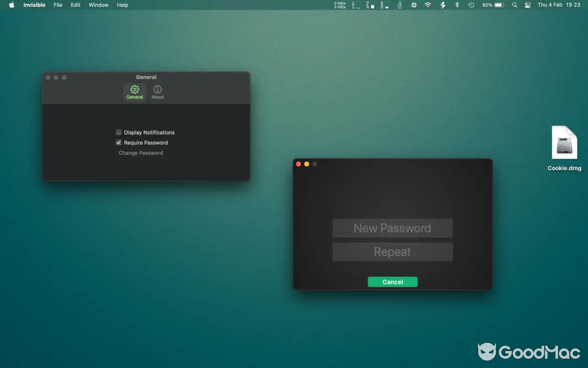Select the General gear icon in preferences
This screenshot has height=368, width=588.
point(135,90)
